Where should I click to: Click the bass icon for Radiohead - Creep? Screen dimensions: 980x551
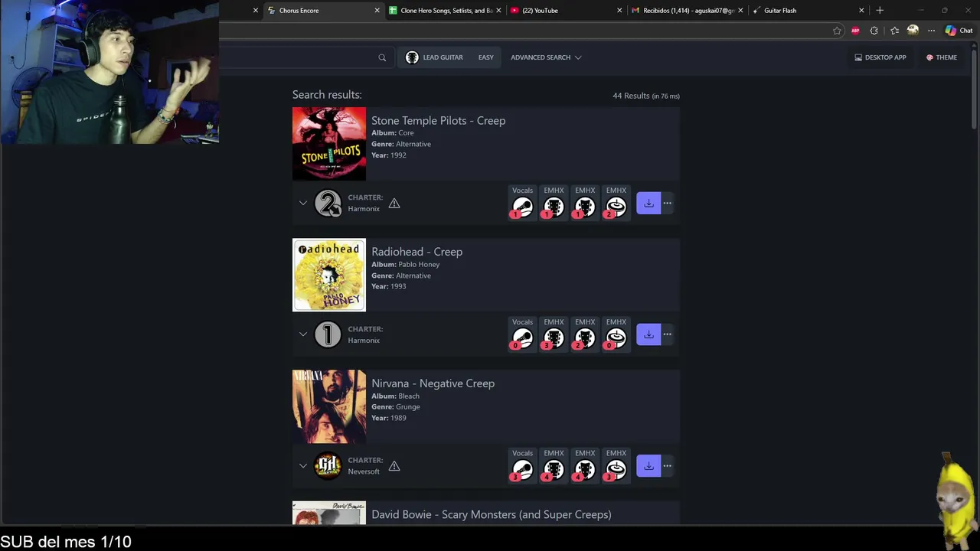click(585, 338)
